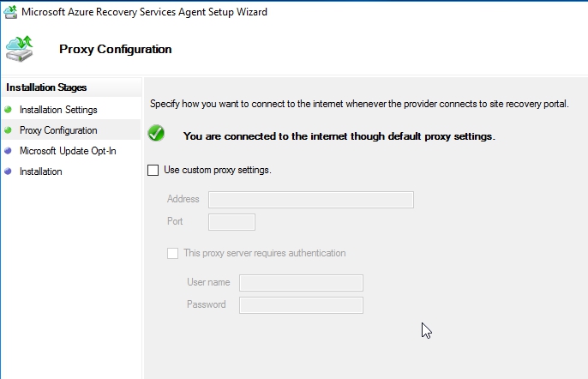Click the Installation Stages panel header

click(46, 87)
